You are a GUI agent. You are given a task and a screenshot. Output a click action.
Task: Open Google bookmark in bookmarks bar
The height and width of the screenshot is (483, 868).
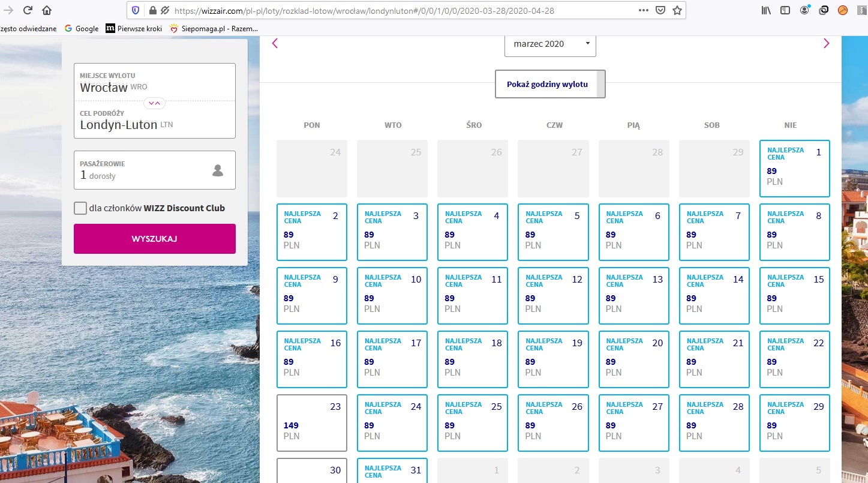click(x=82, y=28)
